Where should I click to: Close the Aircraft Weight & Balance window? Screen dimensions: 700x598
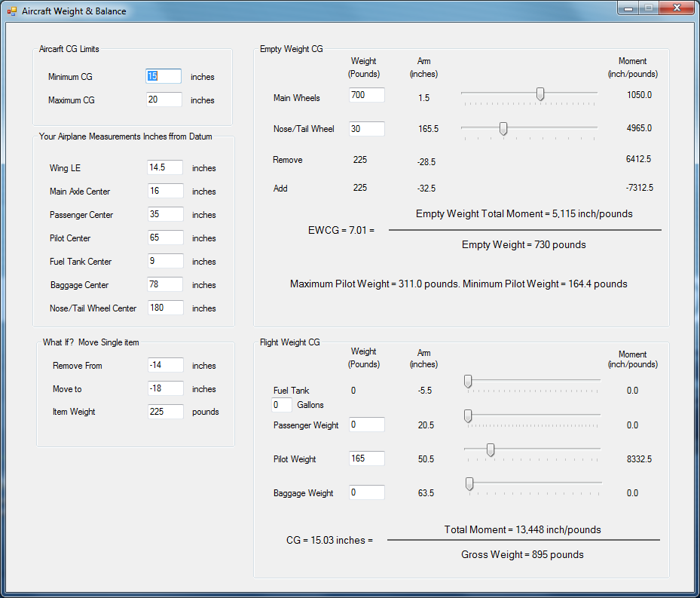(x=677, y=8)
